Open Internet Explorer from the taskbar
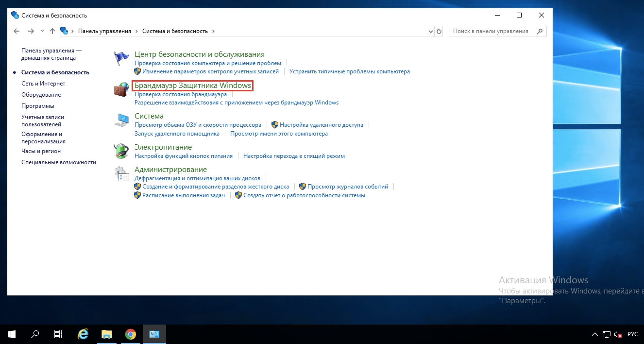This screenshot has height=344, width=644. 84,334
